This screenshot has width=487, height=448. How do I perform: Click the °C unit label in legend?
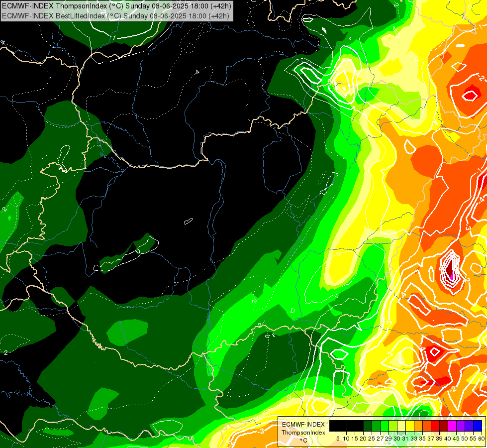(304, 441)
